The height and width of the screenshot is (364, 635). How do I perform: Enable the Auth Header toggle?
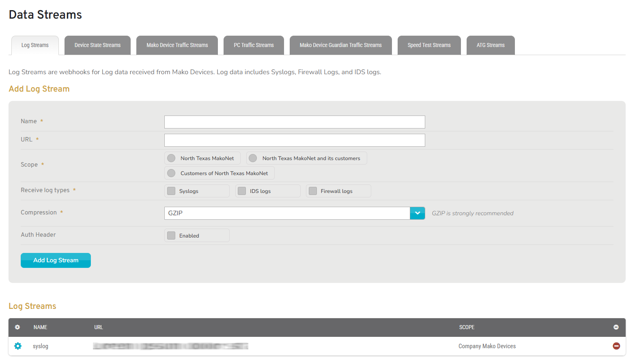(x=171, y=235)
